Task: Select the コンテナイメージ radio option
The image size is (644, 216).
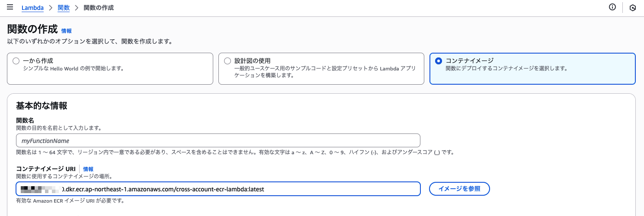Action: click(x=439, y=61)
